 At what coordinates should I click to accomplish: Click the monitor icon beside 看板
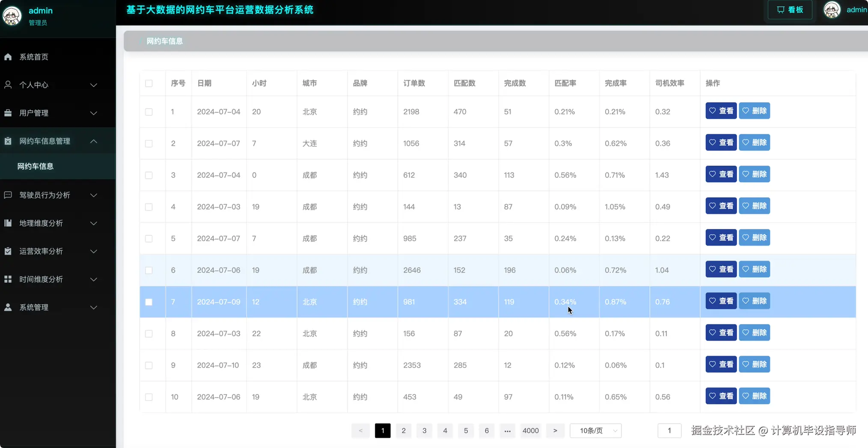click(x=781, y=9)
